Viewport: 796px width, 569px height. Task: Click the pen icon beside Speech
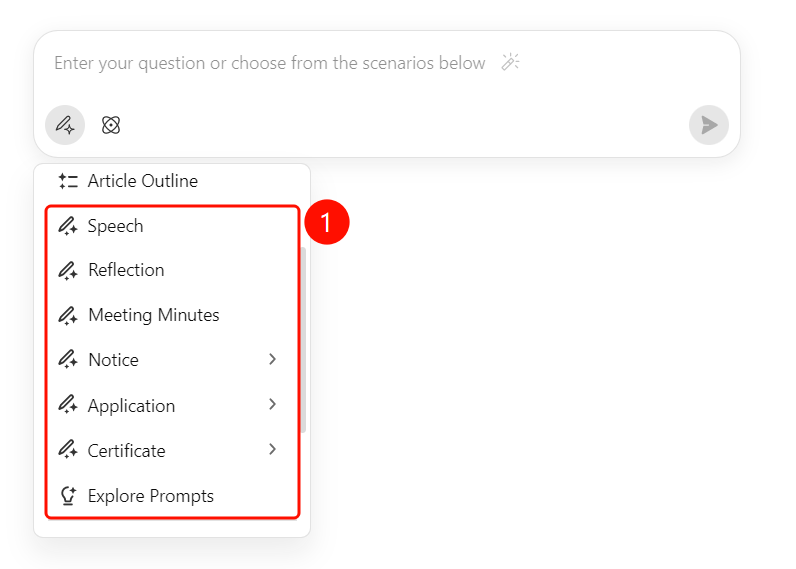68,226
